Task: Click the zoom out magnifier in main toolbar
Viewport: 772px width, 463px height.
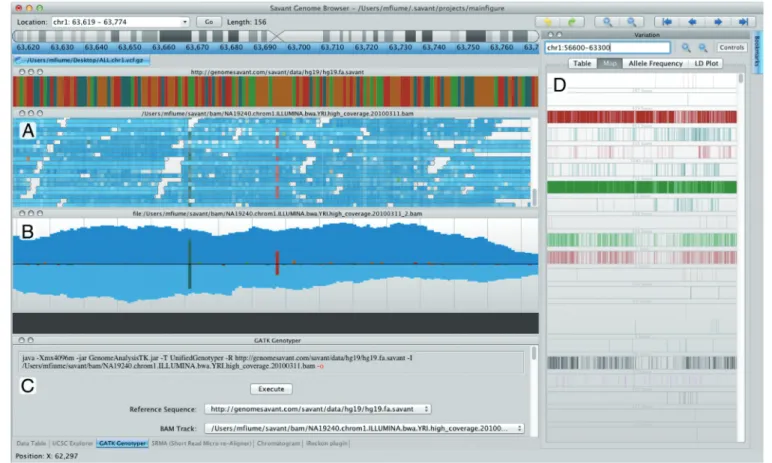Action: pyautogui.click(x=632, y=22)
